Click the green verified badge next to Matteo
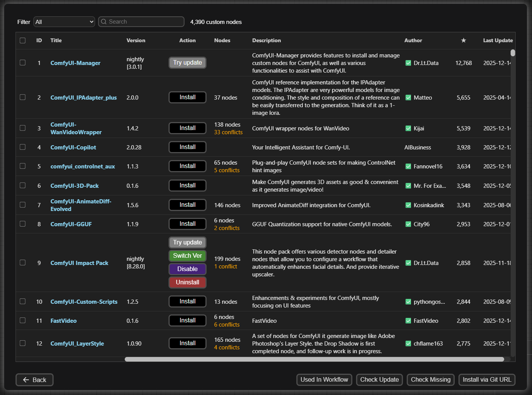This screenshot has width=532, height=395. point(408,98)
